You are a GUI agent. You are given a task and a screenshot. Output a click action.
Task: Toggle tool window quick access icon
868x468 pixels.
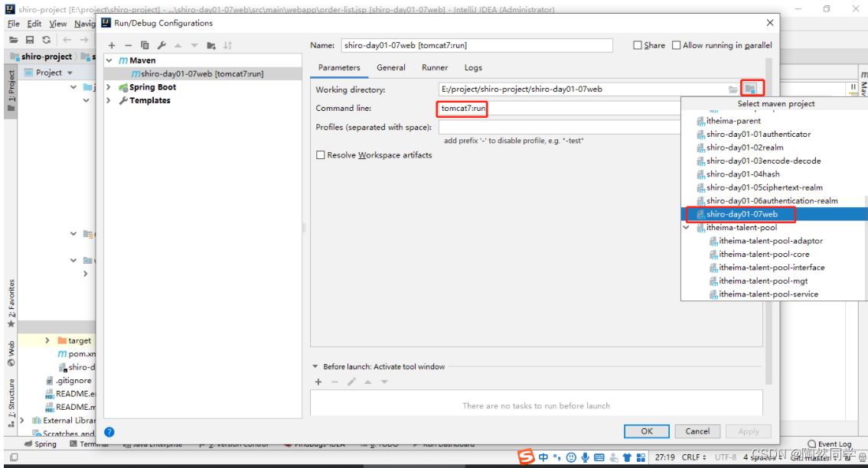(14, 457)
